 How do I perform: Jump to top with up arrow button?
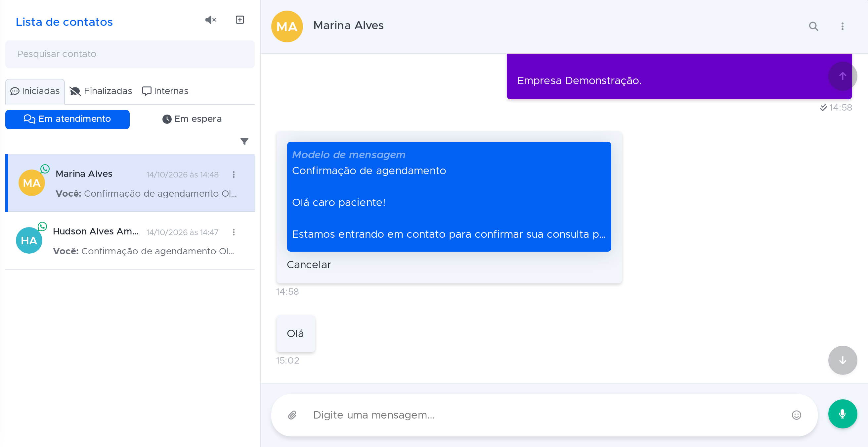coord(843,76)
